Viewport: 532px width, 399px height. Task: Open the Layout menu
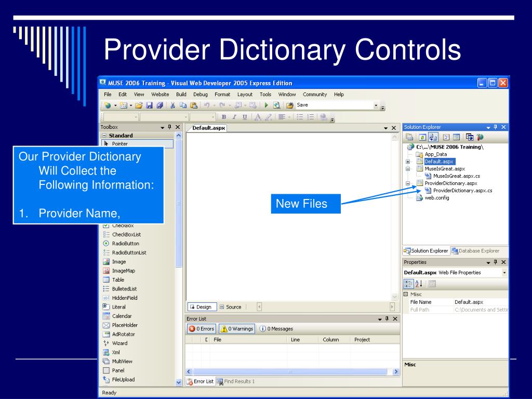[x=245, y=95]
